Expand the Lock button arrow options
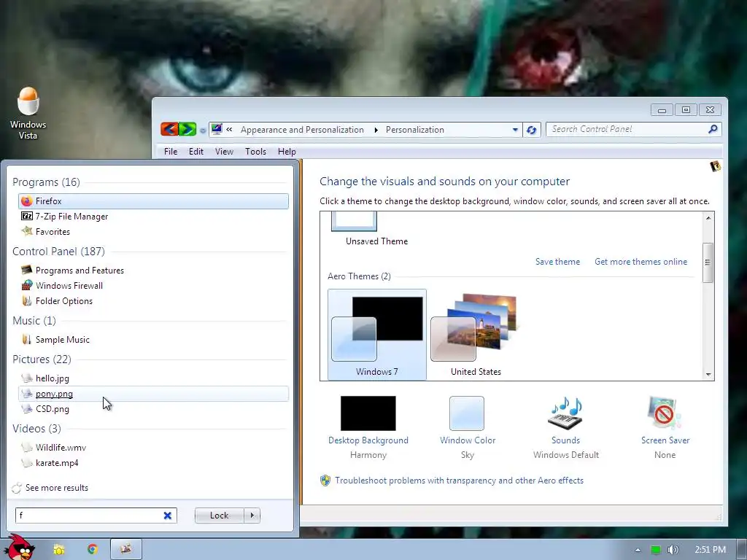The height and width of the screenshot is (560, 747). [252, 516]
